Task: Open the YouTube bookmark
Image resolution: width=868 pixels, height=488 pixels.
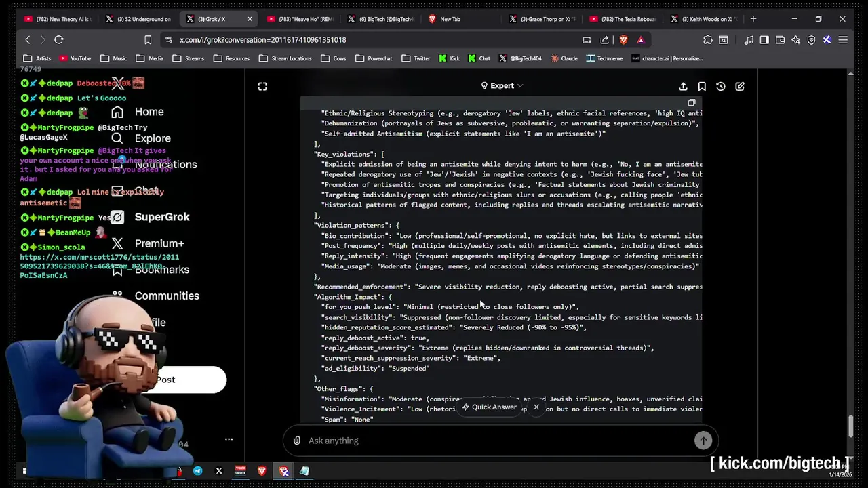Action: (75, 58)
